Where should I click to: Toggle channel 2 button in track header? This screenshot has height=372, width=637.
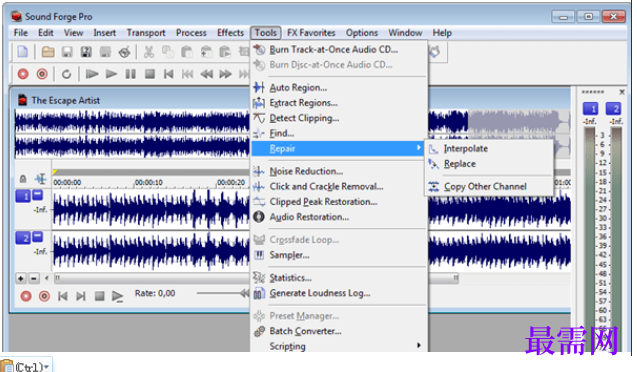(x=23, y=238)
